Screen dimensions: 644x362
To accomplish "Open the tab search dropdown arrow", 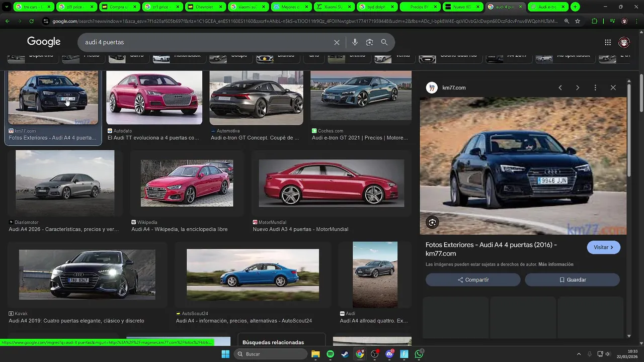I will pos(7,7).
